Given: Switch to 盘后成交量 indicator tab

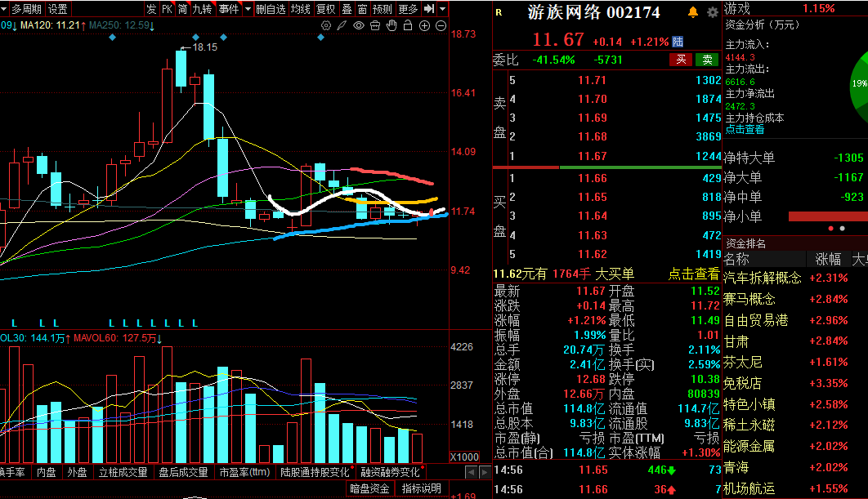Looking at the screenshot, I should [x=183, y=472].
